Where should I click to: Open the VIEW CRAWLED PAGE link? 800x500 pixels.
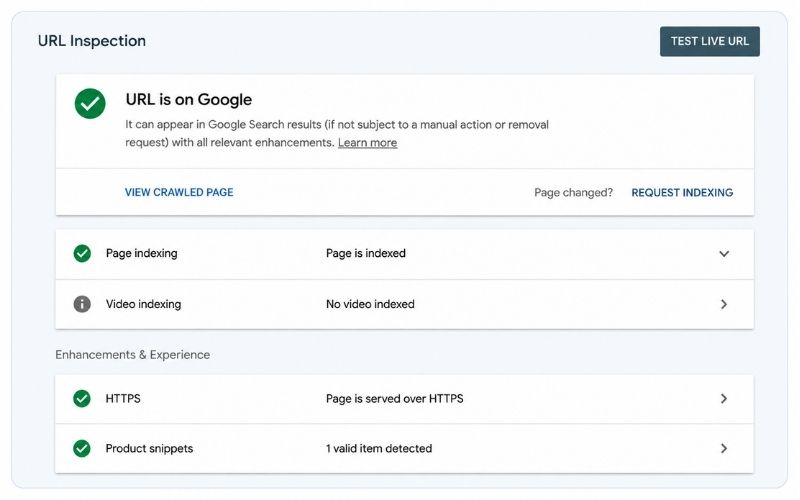coord(179,192)
